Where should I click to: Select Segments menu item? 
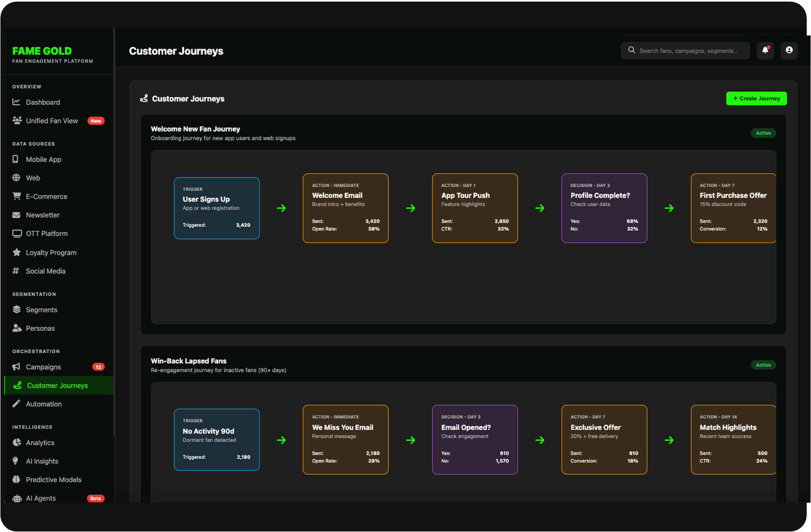pyautogui.click(x=59, y=310)
